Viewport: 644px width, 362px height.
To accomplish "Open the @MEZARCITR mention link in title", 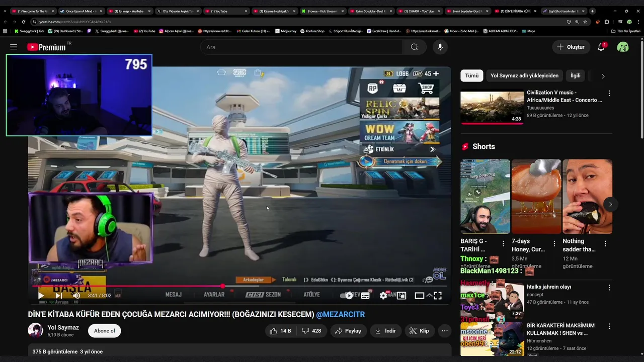I will tap(341, 314).
